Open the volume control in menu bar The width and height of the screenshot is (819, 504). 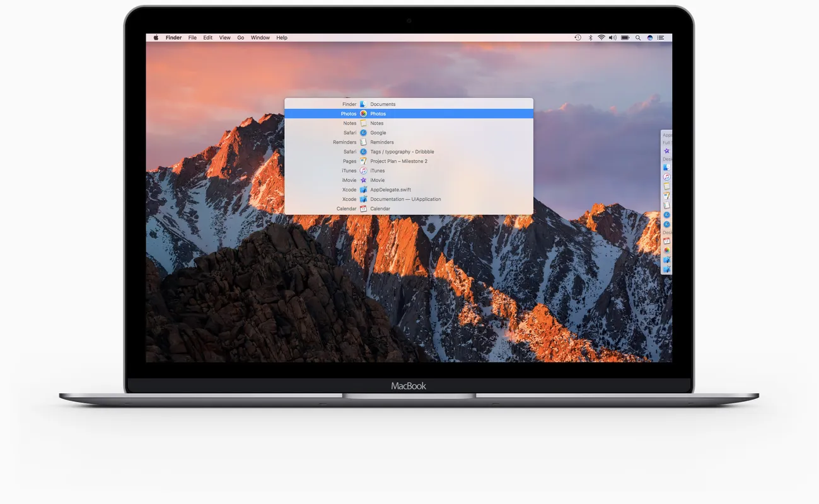(613, 38)
